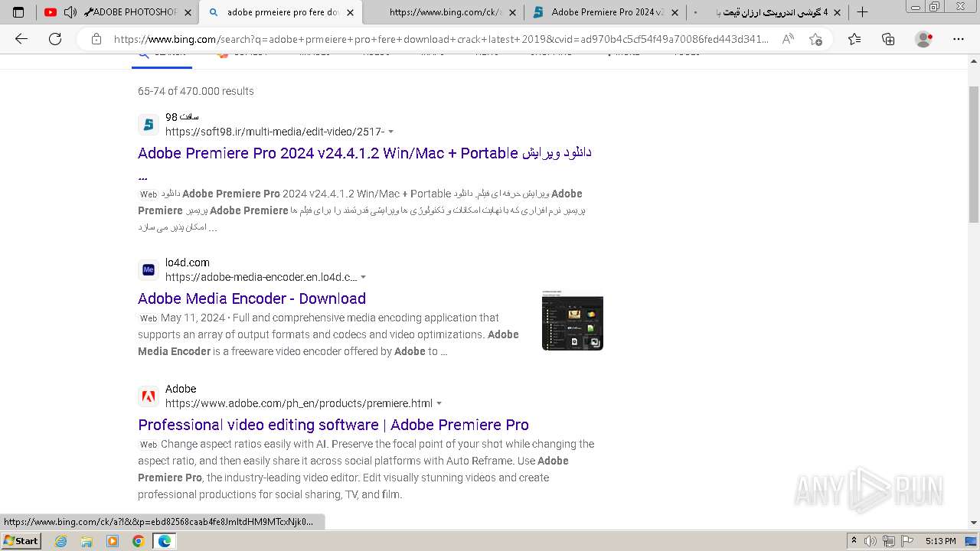The height and width of the screenshot is (551, 980).
Task: Click the 5:13 PM clock
Action: 941,541
